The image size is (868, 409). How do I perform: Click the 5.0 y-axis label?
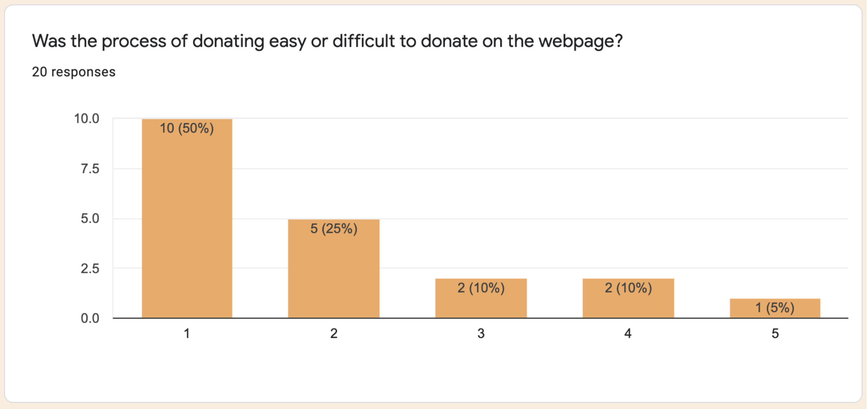pyautogui.click(x=90, y=219)
